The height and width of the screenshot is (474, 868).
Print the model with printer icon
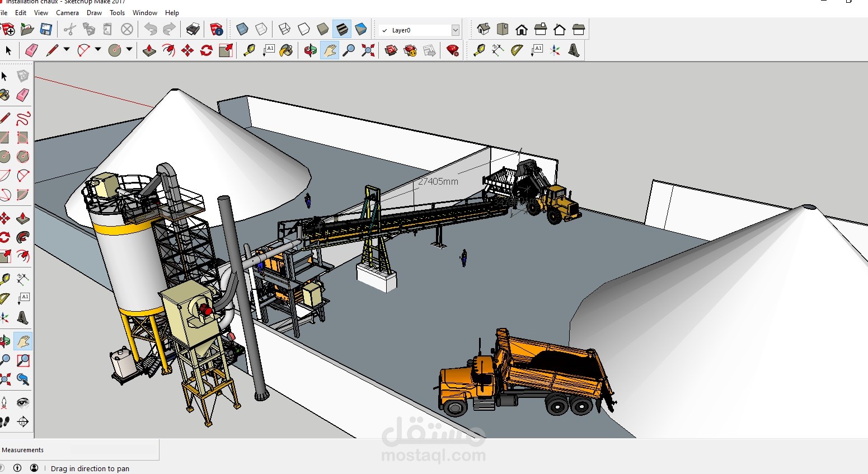point(193,29)
